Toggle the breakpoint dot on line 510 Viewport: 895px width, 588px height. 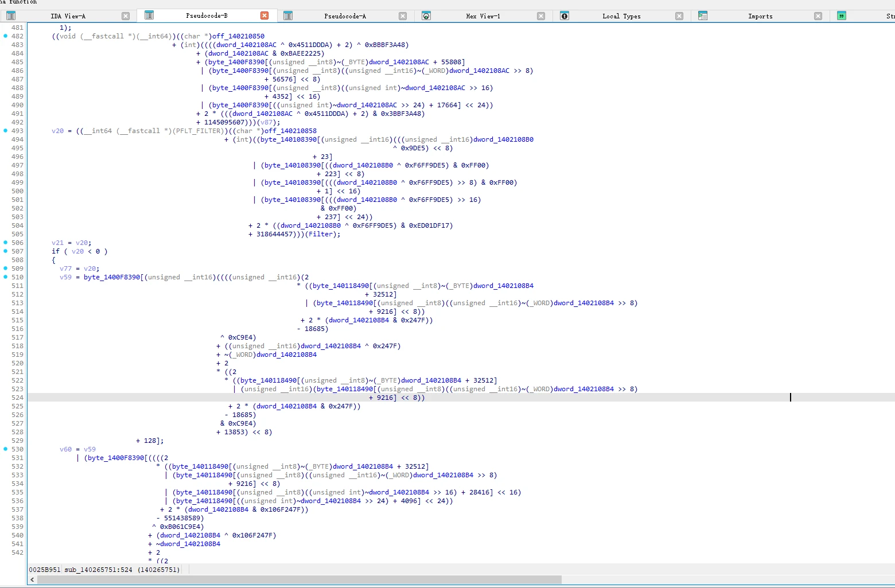click(6, 277)
